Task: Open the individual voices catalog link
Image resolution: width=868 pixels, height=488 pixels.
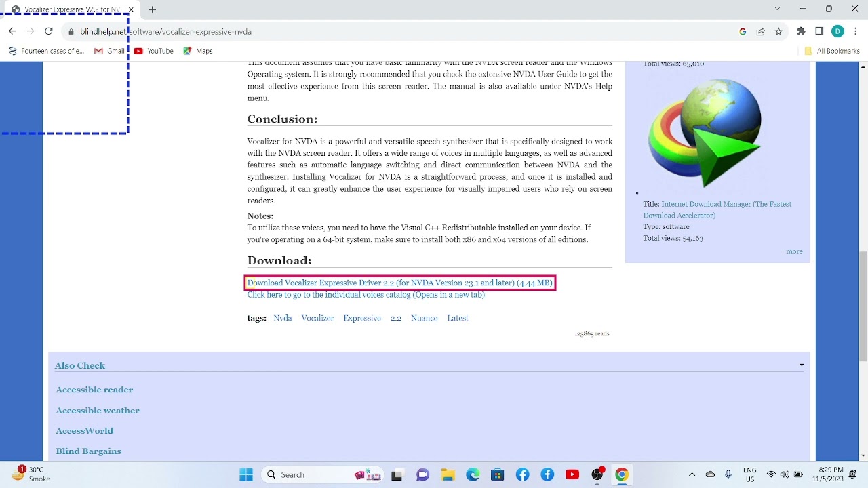Action: coord(366,295)
